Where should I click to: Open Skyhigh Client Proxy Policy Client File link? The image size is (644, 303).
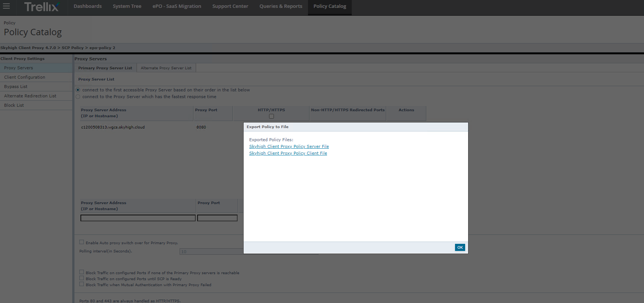[288, 153]
